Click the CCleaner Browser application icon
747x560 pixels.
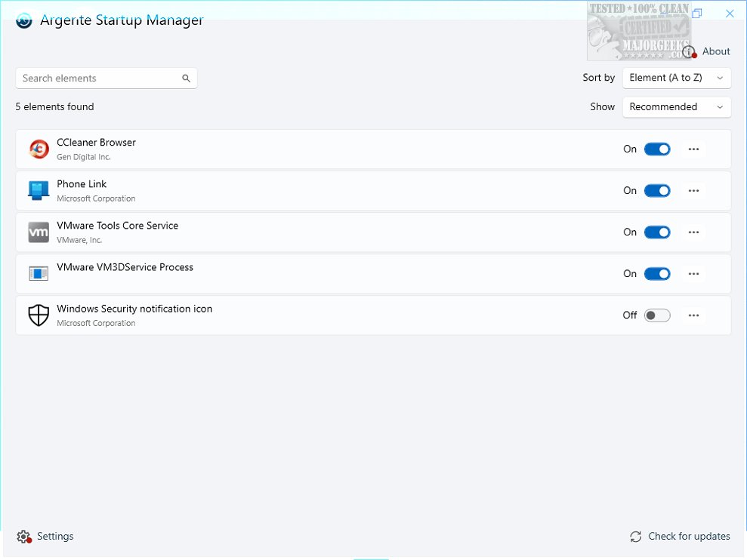pyautogui.click(x=39, y=149)
